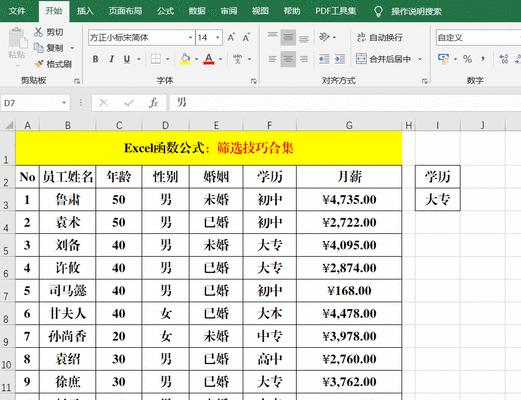Switch to Review (审阅) tab
The image size is (521, 400).
[229, 11]
